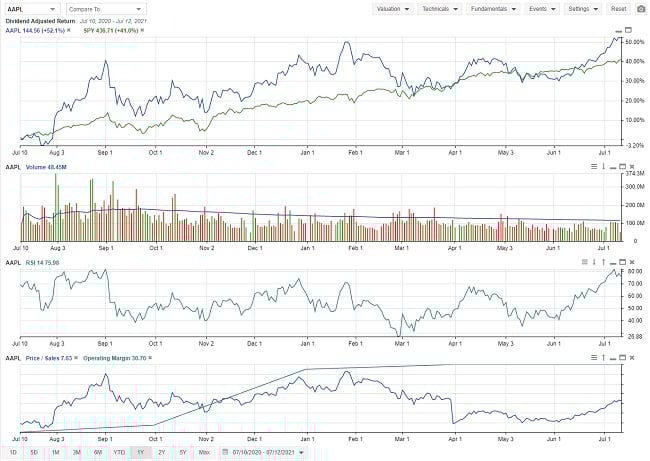The width and height of the screenshot is (650, 461).
Task: Click the camera snapshot icon
Action: click(x=640, y=9)
